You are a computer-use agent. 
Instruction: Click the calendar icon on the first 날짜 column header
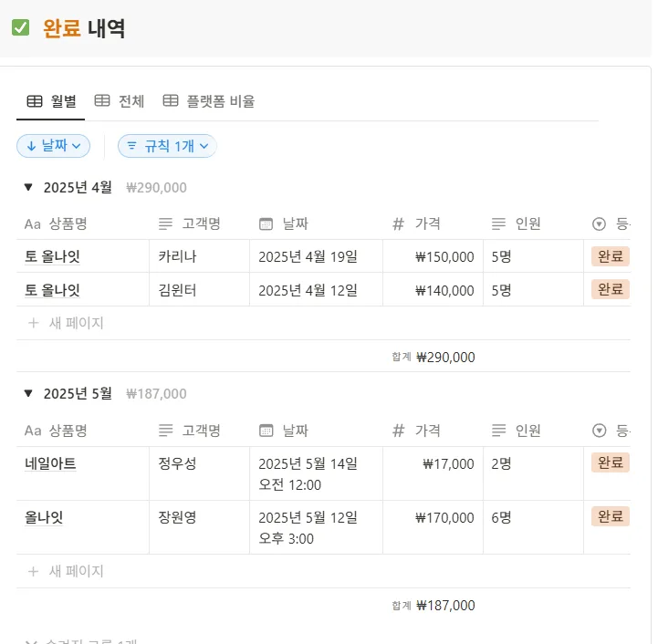click(266, 223)
